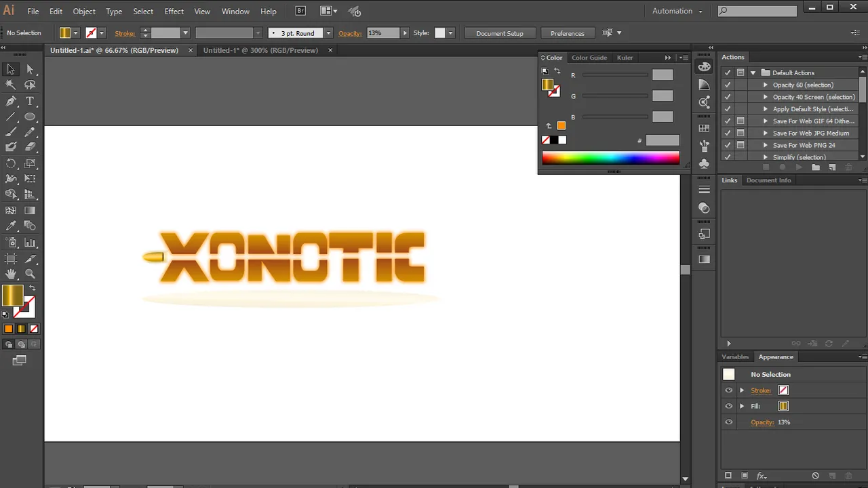Toggle dialog box for Save For Web PNG 24
Screen dimensions: 868x488
click(741, 145)
